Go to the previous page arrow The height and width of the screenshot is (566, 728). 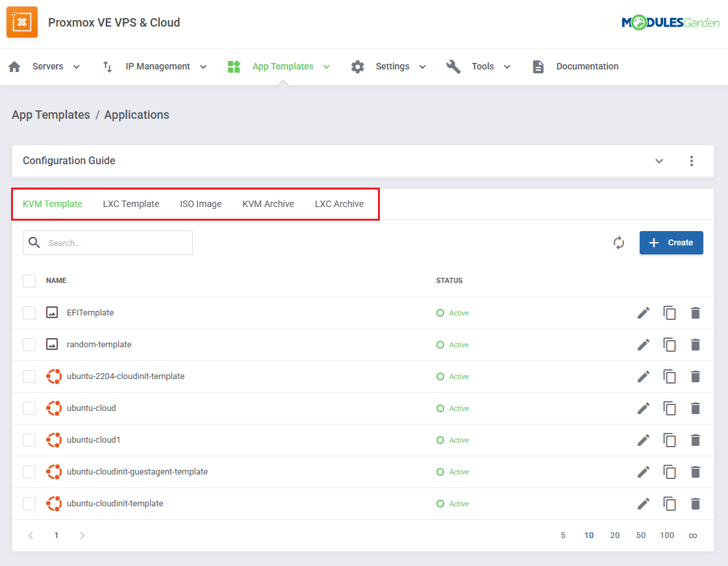click(31, 535)
